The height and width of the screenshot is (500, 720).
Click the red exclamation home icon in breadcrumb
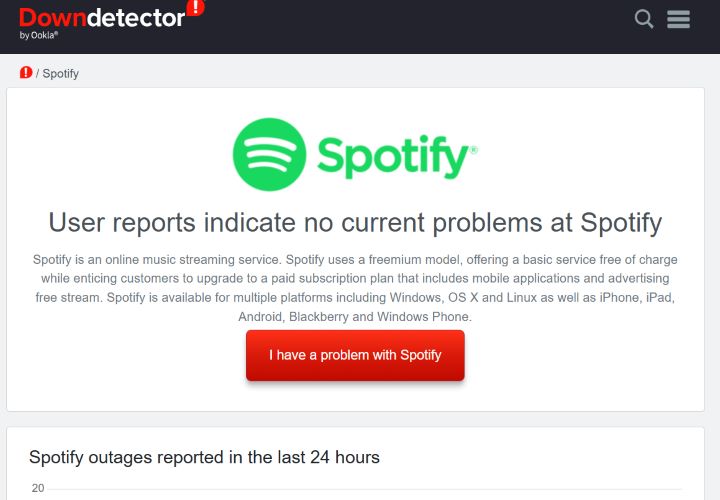[x=26, y=73]
